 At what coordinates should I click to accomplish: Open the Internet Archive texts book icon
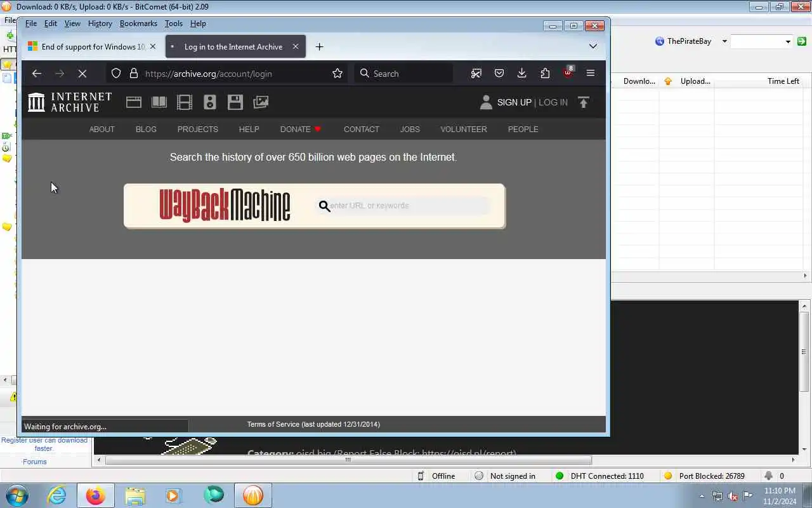click(x=159, y=102)
